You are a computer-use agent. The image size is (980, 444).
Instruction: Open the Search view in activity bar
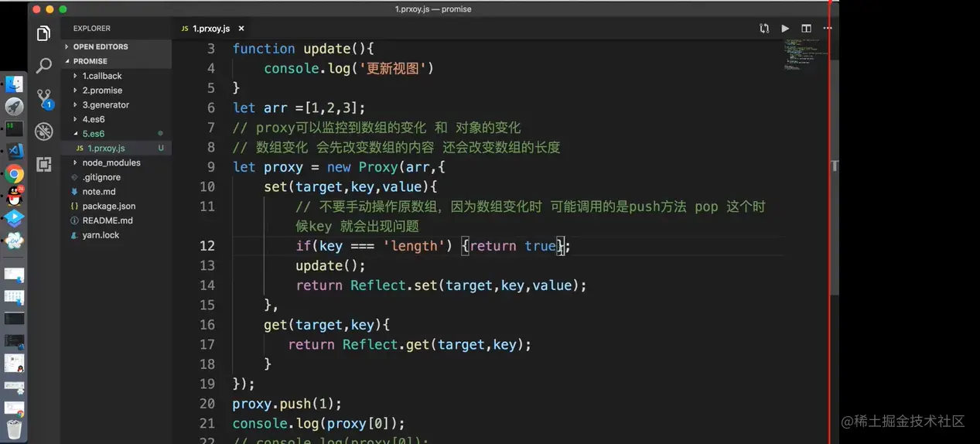[44, 66]
